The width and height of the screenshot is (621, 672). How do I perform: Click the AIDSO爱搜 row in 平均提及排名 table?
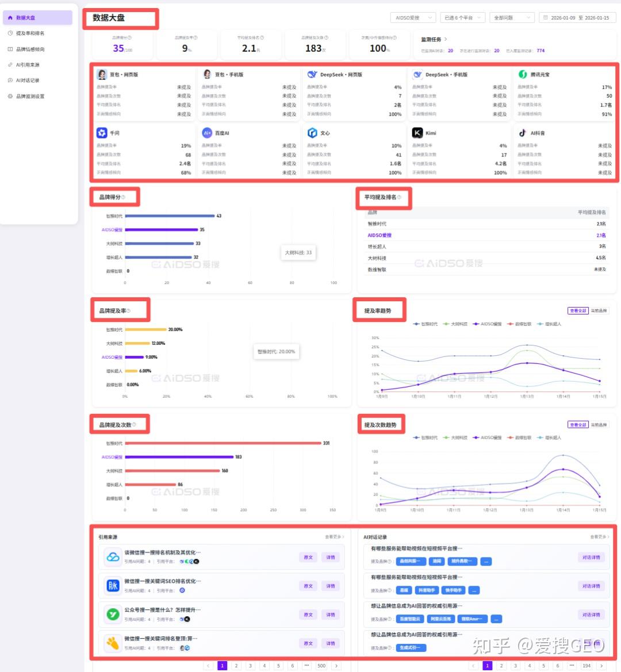point(486,235)
